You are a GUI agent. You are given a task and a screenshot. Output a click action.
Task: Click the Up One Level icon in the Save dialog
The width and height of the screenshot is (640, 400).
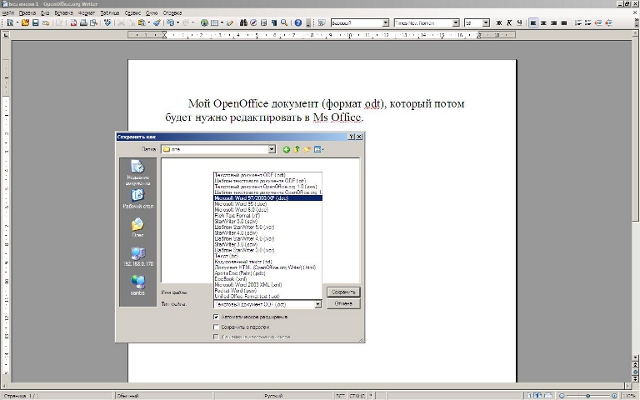click(x=296, y=149)
